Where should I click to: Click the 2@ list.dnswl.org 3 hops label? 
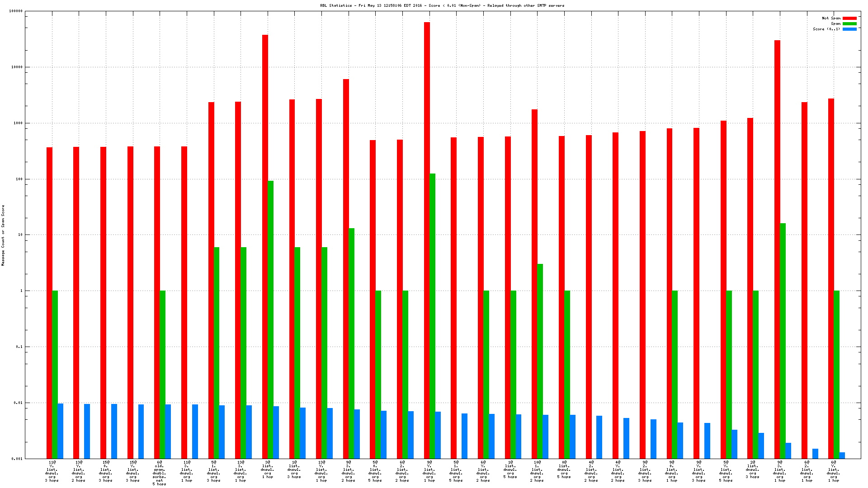coord(753,469)
